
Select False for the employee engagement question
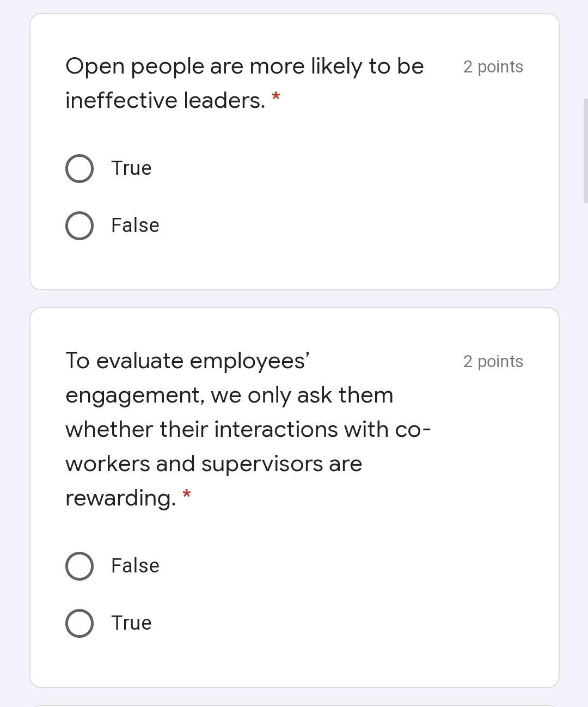[x=79, y=565]
